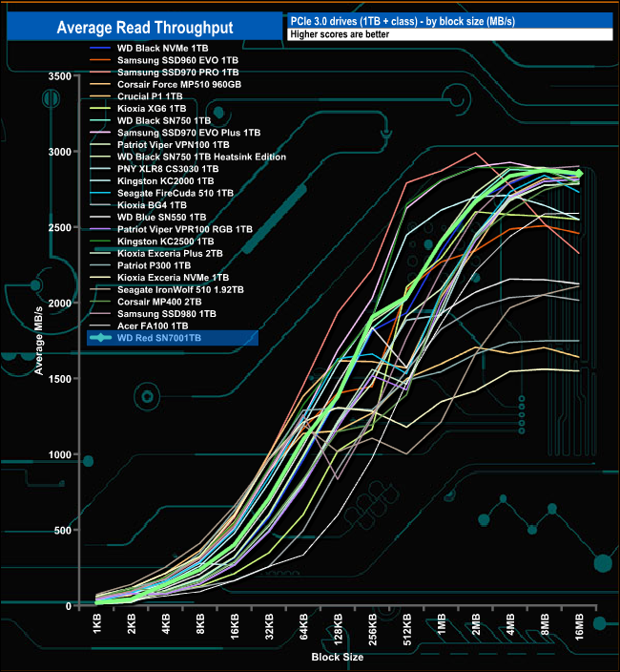Viewport: 620px width, 672px height.
Task: Click 'Patriot Viper VPR100 RGB 1TB' legend label
Action: click(x=185, y=229)
